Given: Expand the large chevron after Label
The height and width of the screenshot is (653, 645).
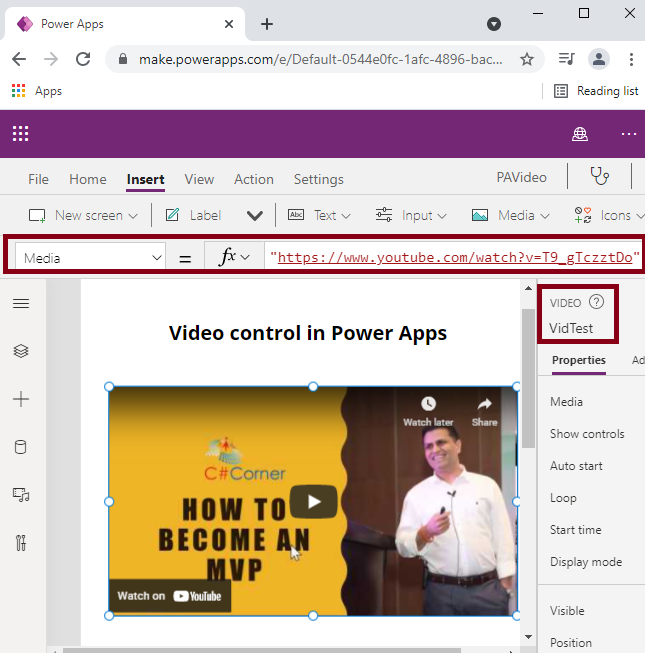Looking at the screenshot, I should tap(254, 216).
